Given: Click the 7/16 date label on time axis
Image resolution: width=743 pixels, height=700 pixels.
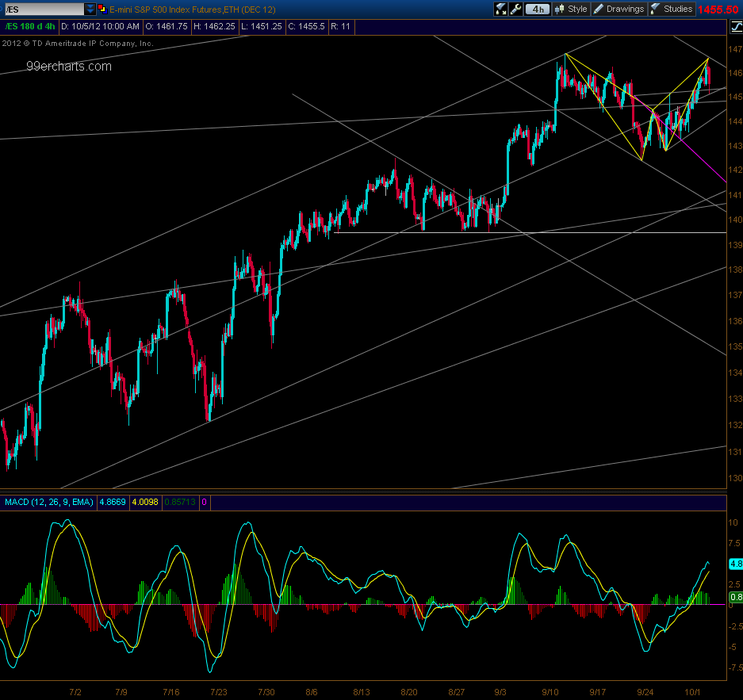Looking at the screenshot, I should [170, 692].
